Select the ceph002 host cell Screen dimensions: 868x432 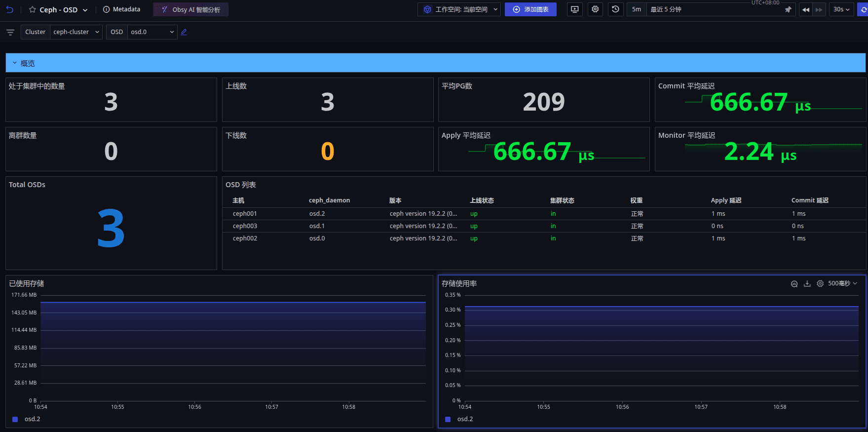(245, 238)
